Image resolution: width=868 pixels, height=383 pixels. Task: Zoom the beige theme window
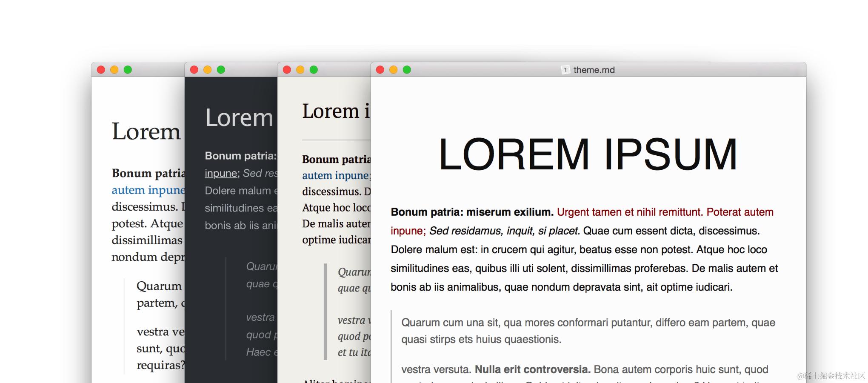tap(314, 70)
